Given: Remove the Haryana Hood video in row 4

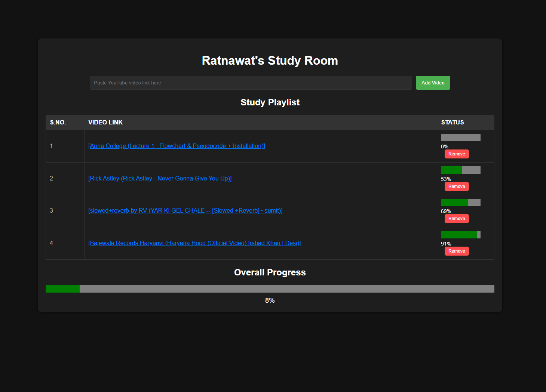Looking at the screenshot, I should 456,251.
